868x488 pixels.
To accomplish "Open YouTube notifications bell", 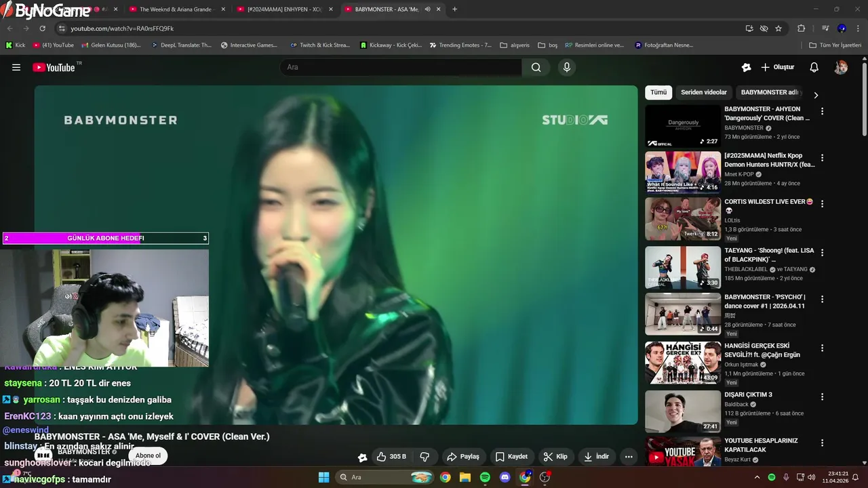I will pyautogui.click(x=814, y=67).
